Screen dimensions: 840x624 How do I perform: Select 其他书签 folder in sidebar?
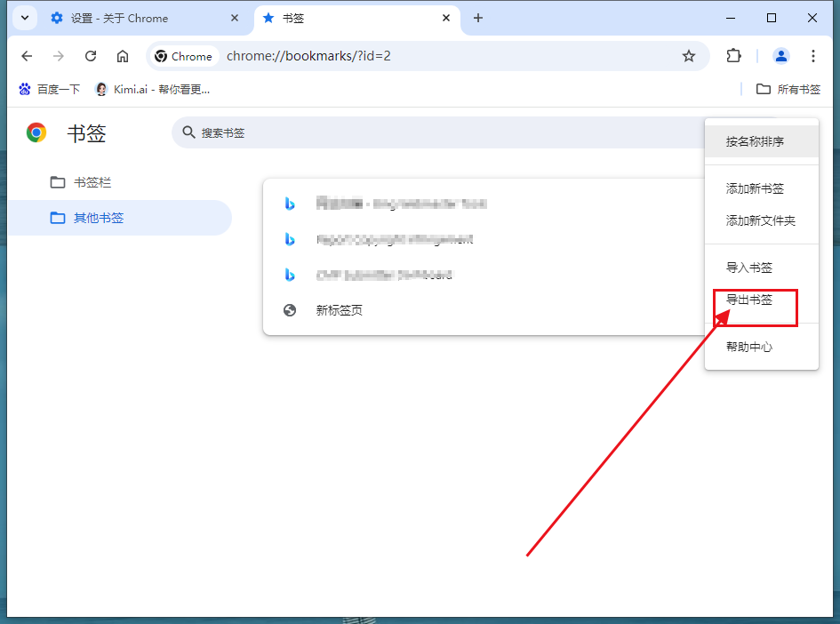[120, 218]
